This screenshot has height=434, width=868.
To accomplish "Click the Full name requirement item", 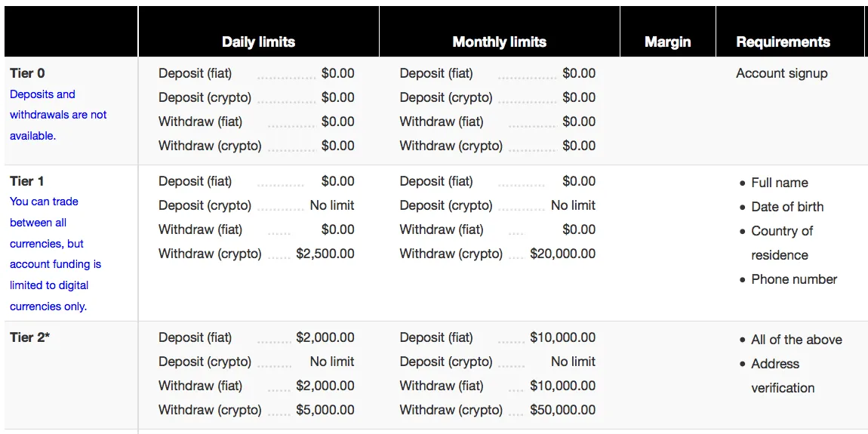I will [x=780, y=183].
